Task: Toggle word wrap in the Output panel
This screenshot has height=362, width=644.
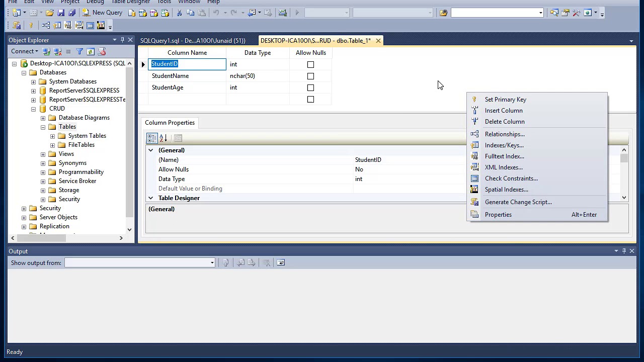Action: pyautogui.click(x=281, y=262)
